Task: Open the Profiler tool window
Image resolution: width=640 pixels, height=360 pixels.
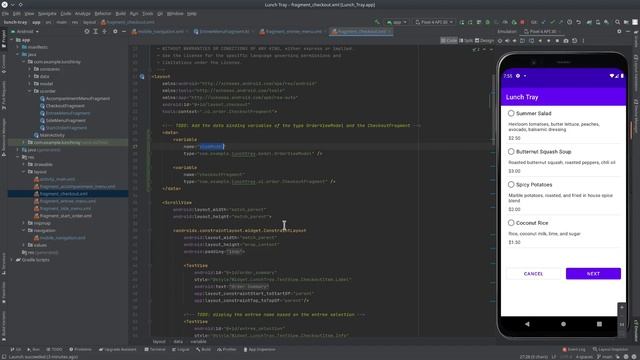Action: (x=227, y=349)
